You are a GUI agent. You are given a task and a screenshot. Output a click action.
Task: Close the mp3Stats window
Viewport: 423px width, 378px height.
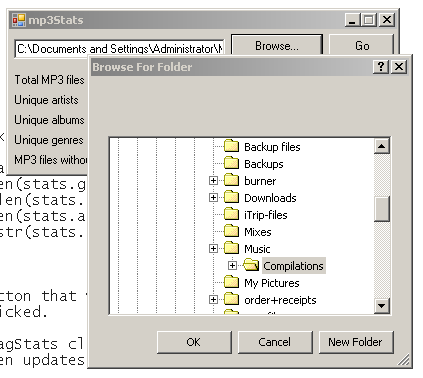387,20
